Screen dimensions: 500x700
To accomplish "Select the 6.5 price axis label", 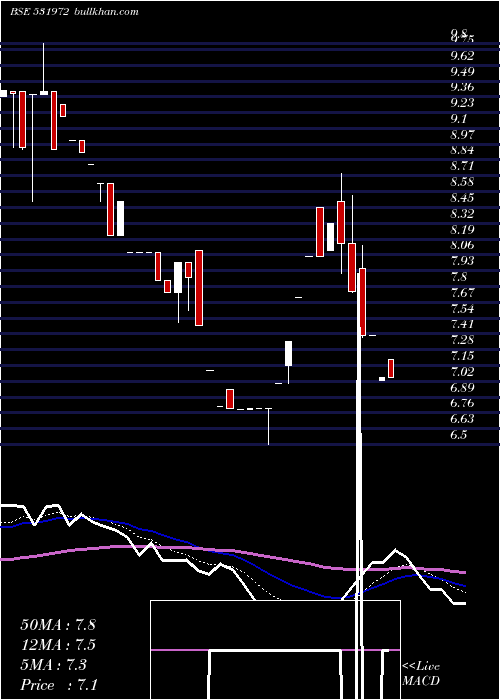I will [x=458, y=435].
